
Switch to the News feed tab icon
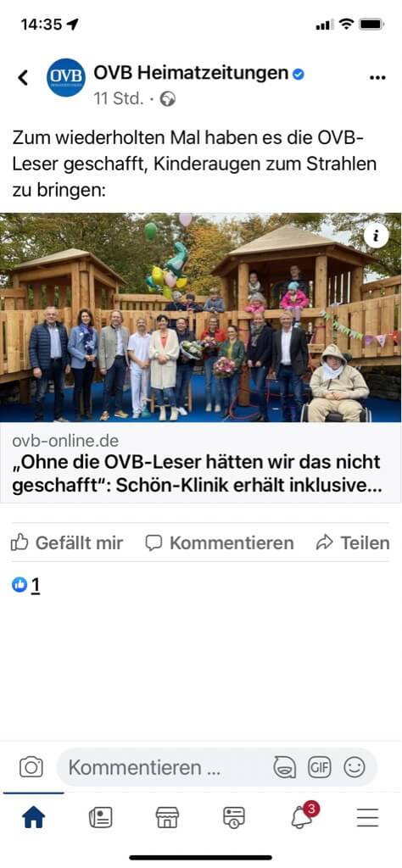click(100, 817)
